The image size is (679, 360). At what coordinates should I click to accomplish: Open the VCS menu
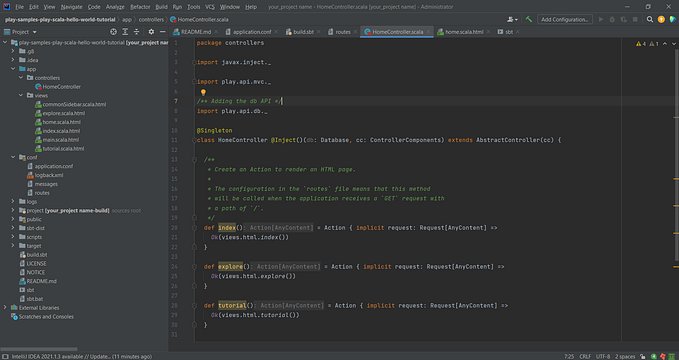pos(210,7)
